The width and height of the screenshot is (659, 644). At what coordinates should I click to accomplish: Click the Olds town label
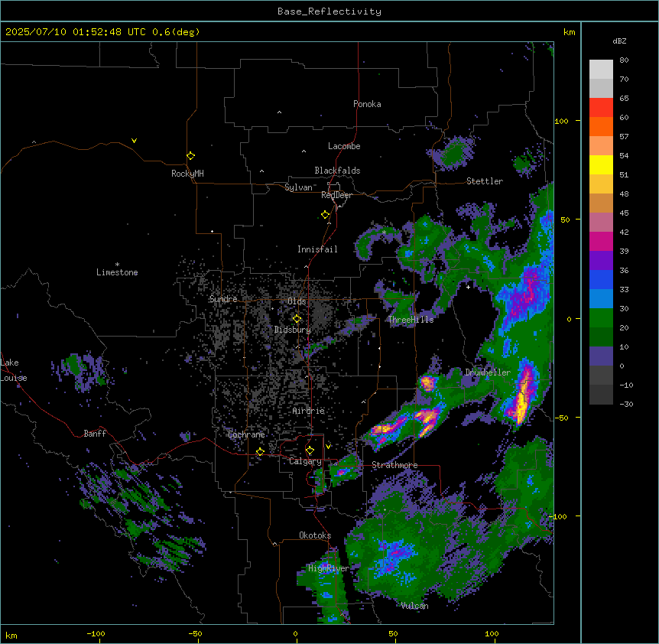pos(297,301)
